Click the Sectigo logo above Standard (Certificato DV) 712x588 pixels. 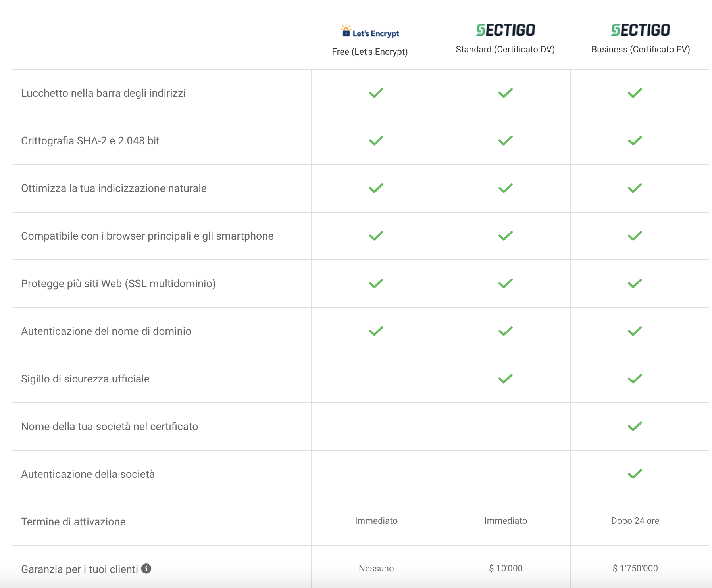(505, 30)
